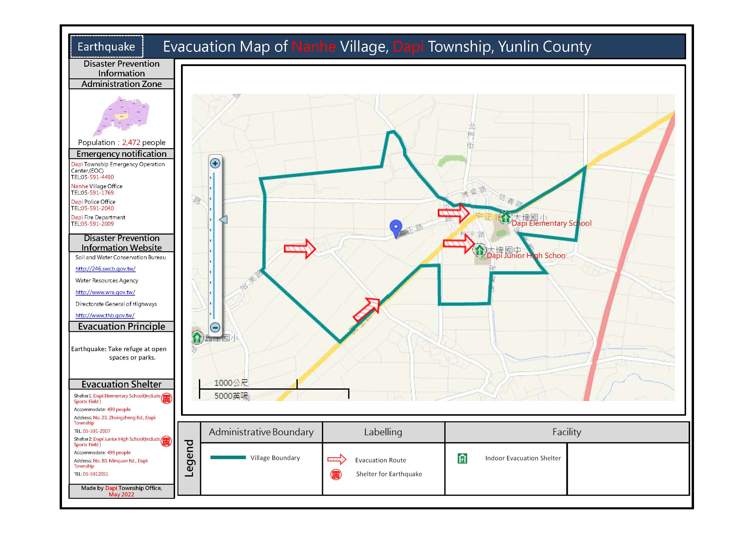Click the 'Made by Dapi Township Office' footer
Screen dimensions: 756x534
122,491
